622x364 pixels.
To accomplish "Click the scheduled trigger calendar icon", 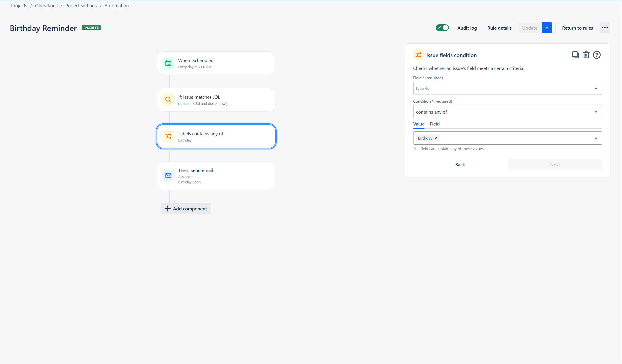I will click(x=168, y=63).
